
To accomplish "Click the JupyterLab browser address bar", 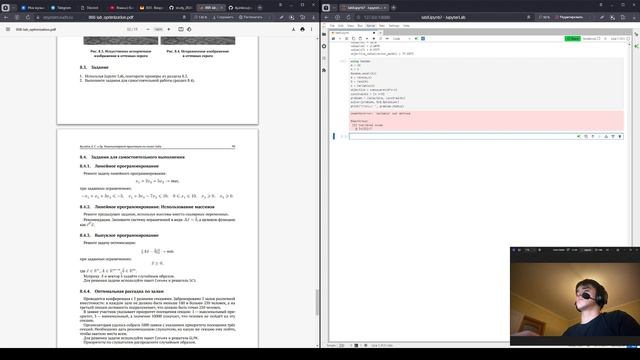I will 443,18.
